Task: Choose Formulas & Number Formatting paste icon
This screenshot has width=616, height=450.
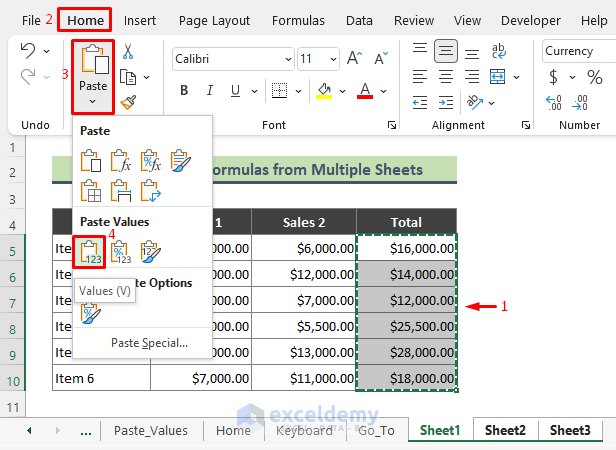Action: click(151, 160)
